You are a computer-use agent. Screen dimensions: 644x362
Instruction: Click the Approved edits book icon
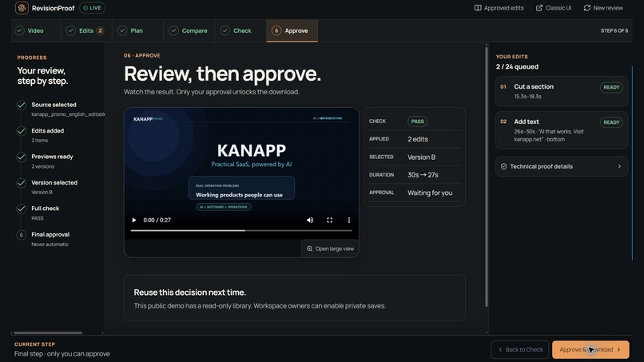coord(478,8)
